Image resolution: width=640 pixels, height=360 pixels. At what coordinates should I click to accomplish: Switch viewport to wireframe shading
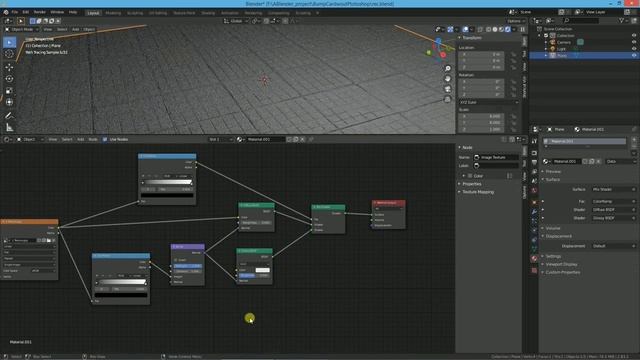[x=489, y=29]
